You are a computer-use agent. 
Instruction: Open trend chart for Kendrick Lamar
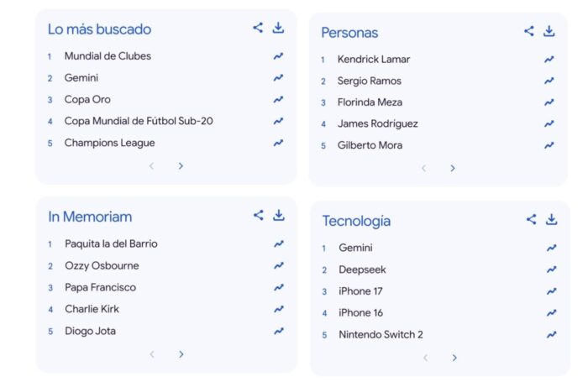549,60
